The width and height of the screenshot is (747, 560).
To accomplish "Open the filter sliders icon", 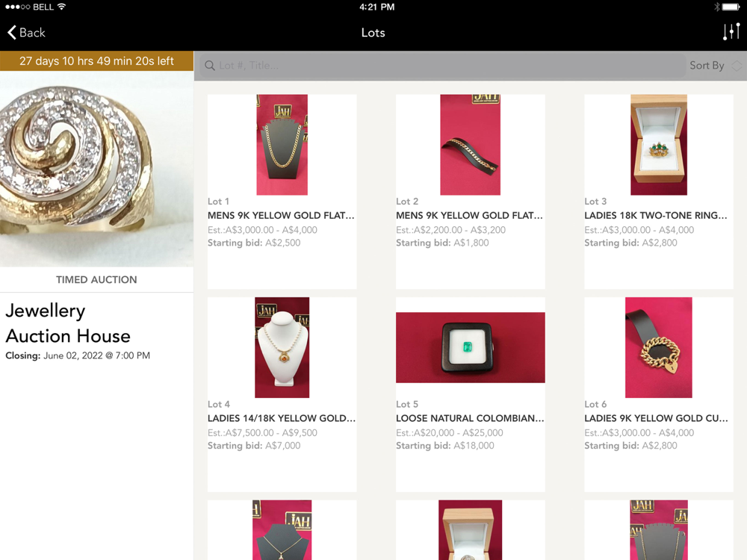I will 731,32.
